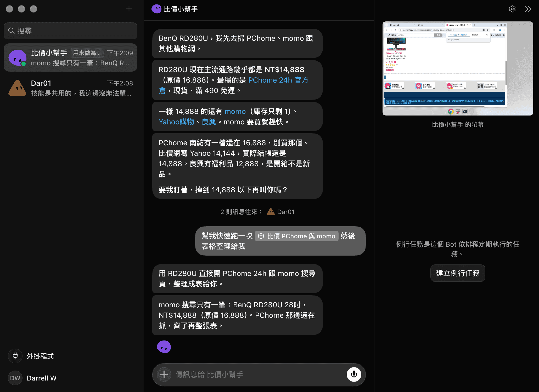Click the terminal icon in the screen preview
Viewport: 539px width, 392px height.
coord(465,112)
